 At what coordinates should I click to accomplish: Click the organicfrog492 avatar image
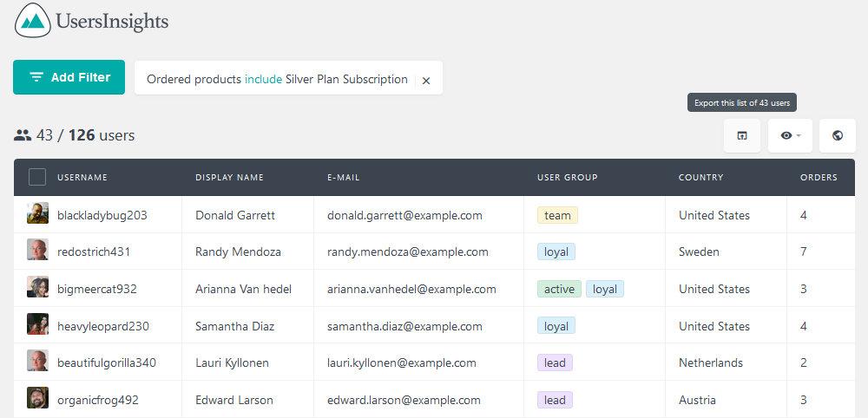point(37,398)
